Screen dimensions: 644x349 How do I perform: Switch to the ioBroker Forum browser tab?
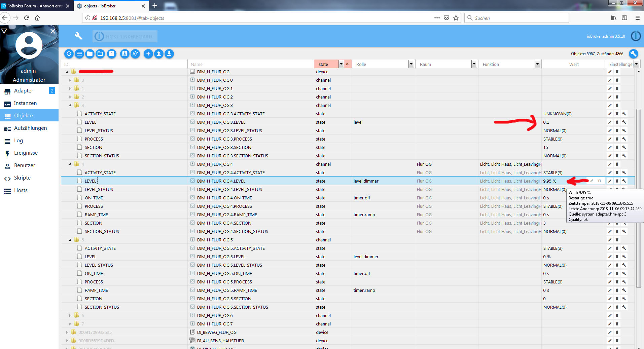click(x=35, y=6)
